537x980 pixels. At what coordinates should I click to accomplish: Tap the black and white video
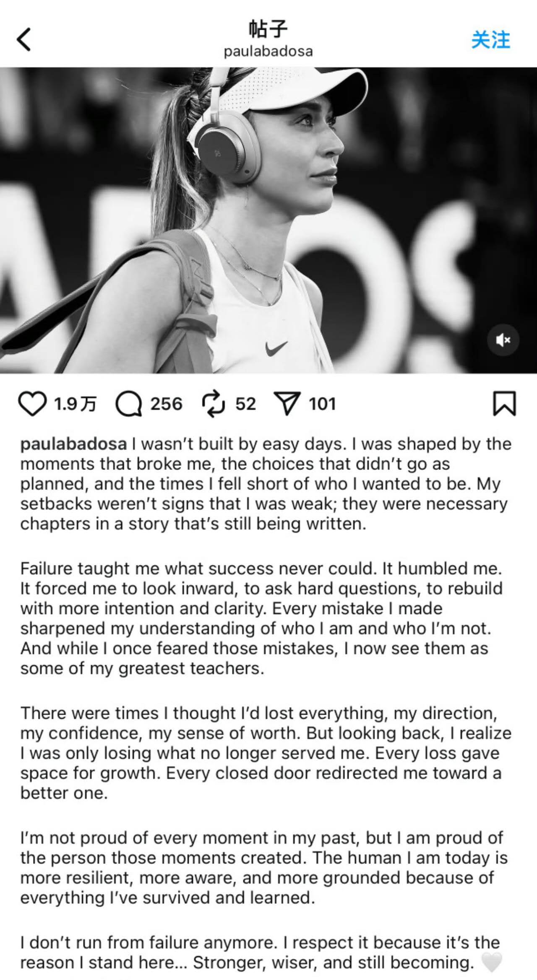click(x=268, y=220)
